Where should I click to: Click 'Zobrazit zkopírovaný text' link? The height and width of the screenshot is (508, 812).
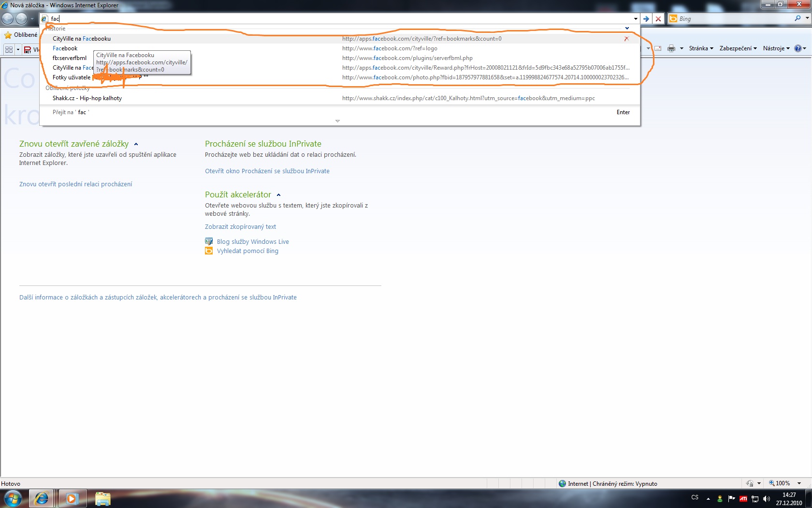pos(240,227)
